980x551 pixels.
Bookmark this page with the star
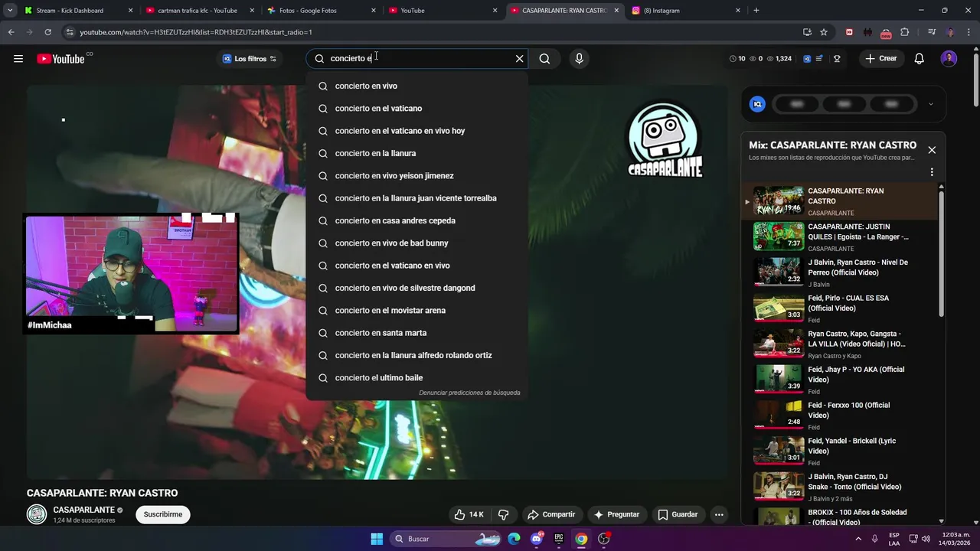pyautogui.click(x=824, y=32)
